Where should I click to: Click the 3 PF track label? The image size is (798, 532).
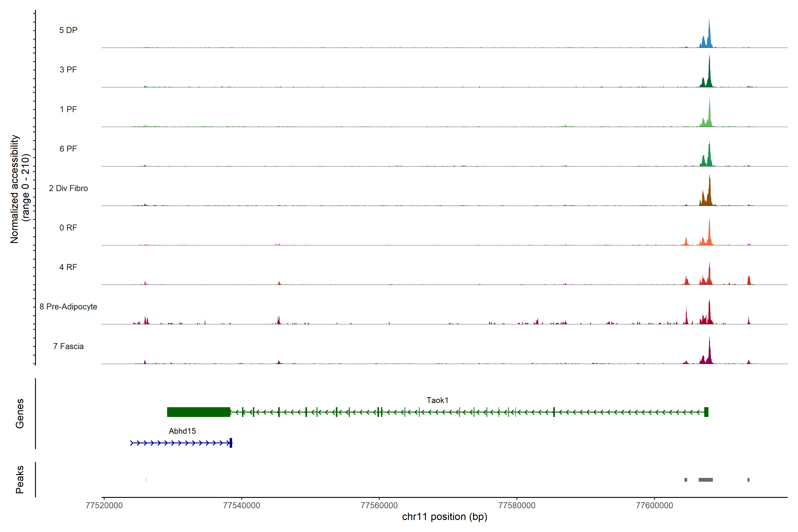click(x=68, y=70)
